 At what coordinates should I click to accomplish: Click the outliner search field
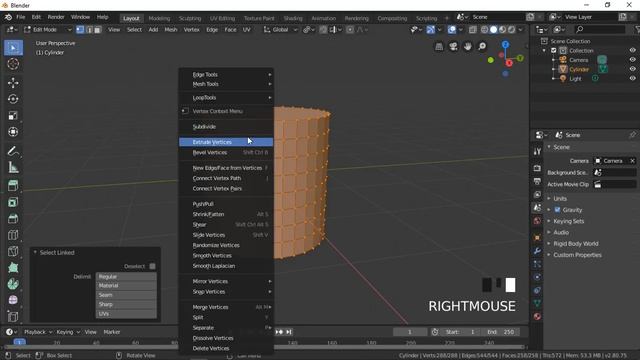[600, 30]
